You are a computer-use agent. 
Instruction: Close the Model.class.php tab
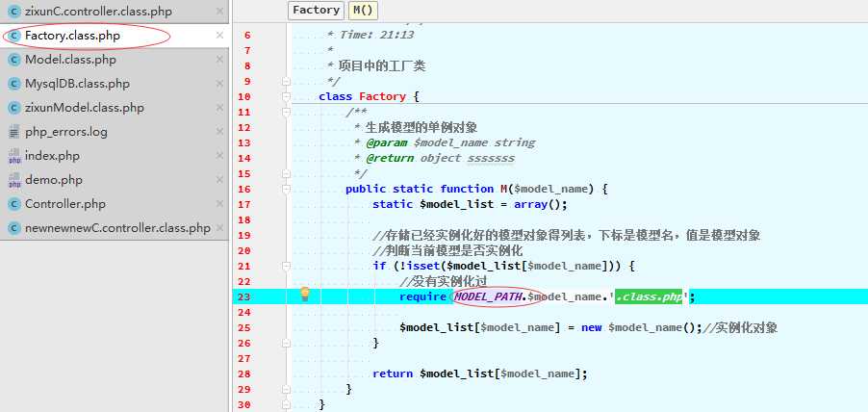click(x=219, y=60)
